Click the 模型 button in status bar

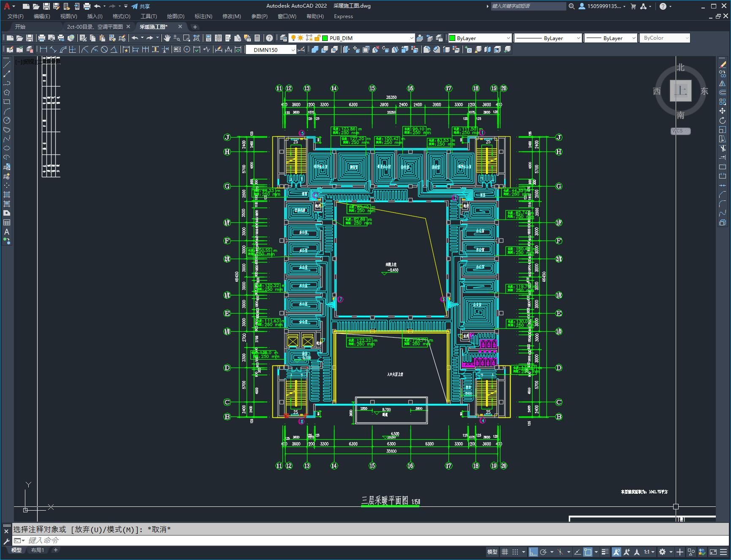coord(492,552)
